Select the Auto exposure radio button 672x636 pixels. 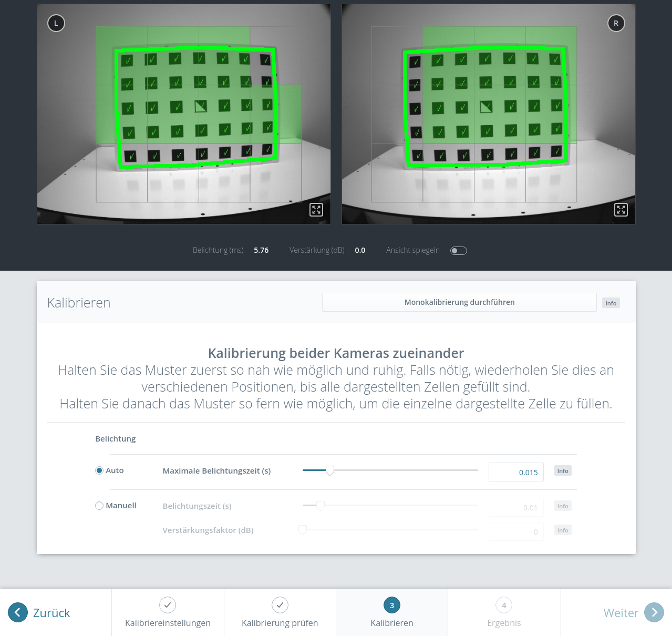click(99, 470)
